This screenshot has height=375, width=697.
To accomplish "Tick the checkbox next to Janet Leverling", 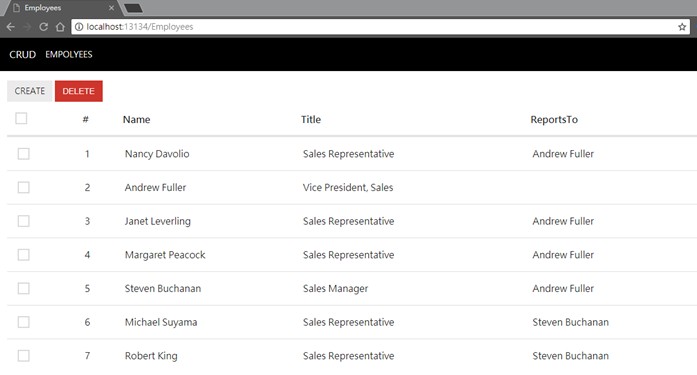I will click(24, 221).
